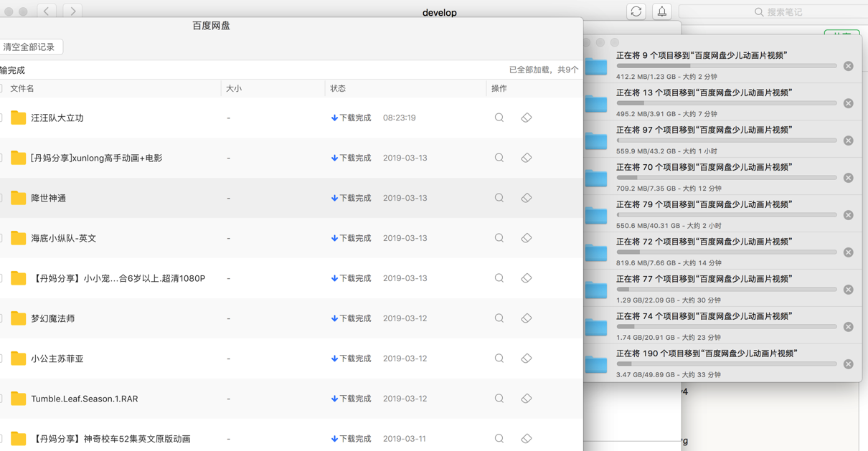Viewport: 868px width, 451px height.
Task: Cancel the 13 个项目 move operation
Action: 849,103
